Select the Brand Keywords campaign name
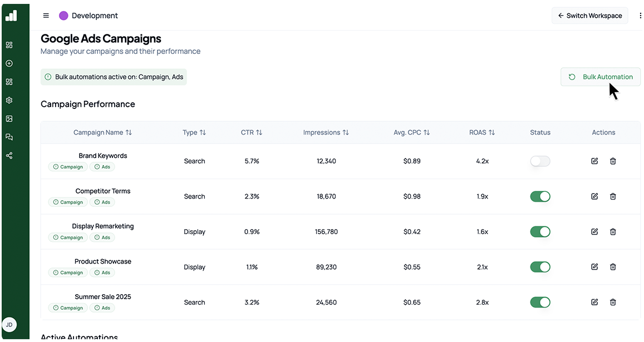The height and width of the screenshot is (342, 644). 102,156
